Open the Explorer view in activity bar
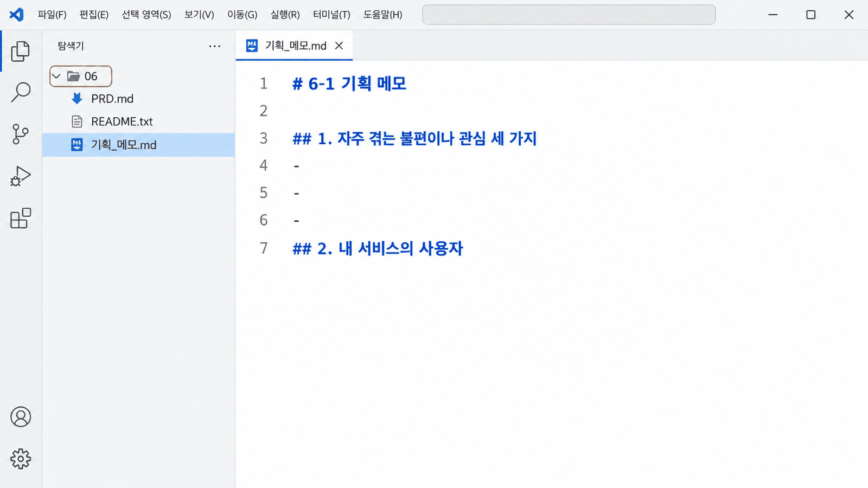The width and height of the screenshot is (868, 488). click(x=21, y=51)
